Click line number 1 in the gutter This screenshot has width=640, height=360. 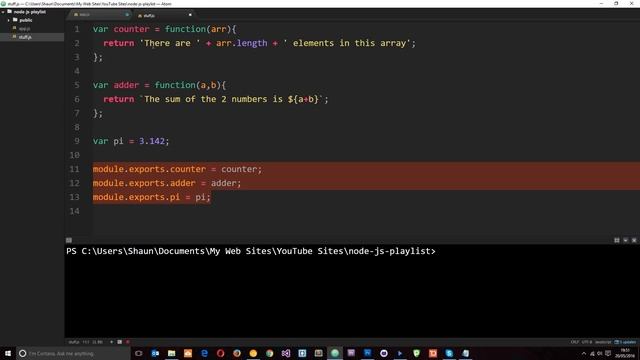click(x=77, y=29)
